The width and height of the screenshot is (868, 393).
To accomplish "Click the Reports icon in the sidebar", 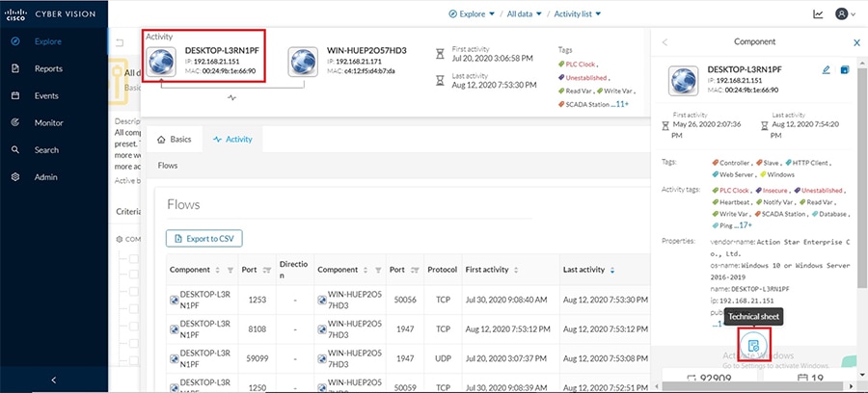I will tap(15, 68).
